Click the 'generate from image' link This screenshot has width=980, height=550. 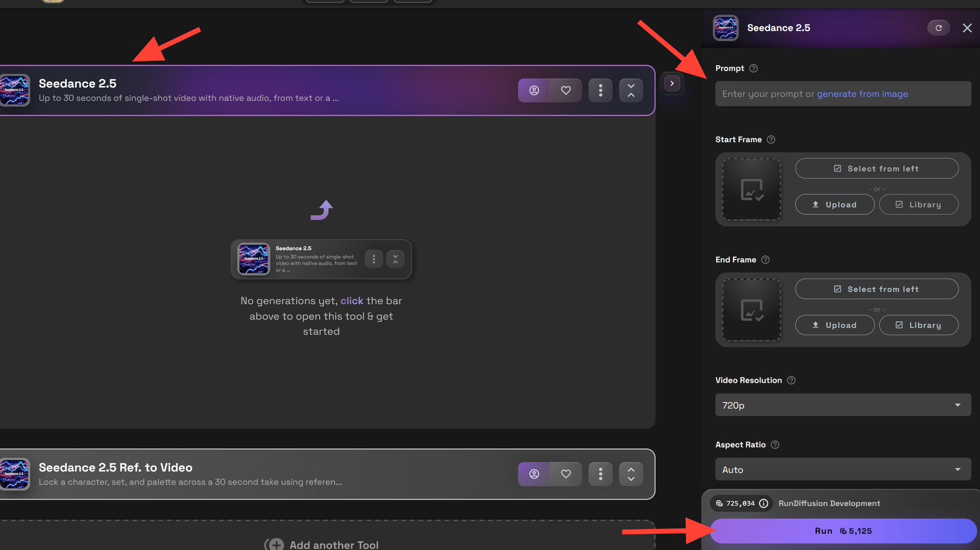pos(862,94)
